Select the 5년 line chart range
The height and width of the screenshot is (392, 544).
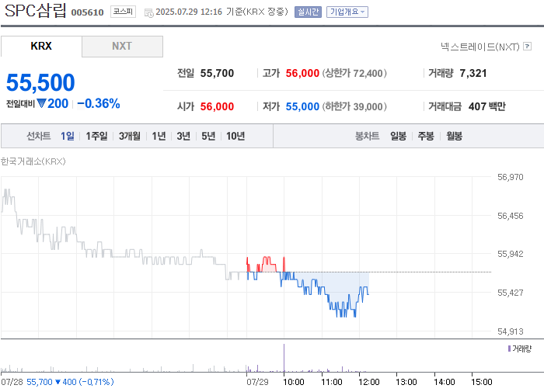(208, 136)
